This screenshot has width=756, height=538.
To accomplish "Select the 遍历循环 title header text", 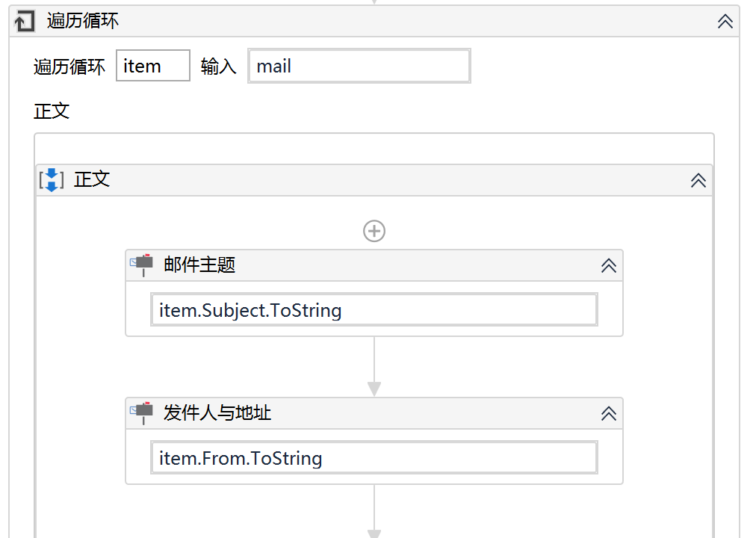I will (82, 21).
